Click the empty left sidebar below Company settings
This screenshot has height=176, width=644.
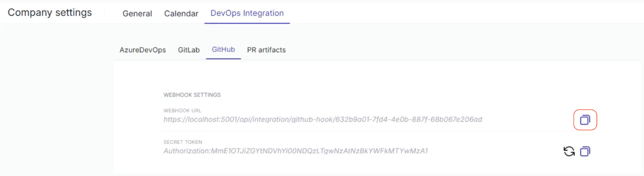(x=52, y=101)
